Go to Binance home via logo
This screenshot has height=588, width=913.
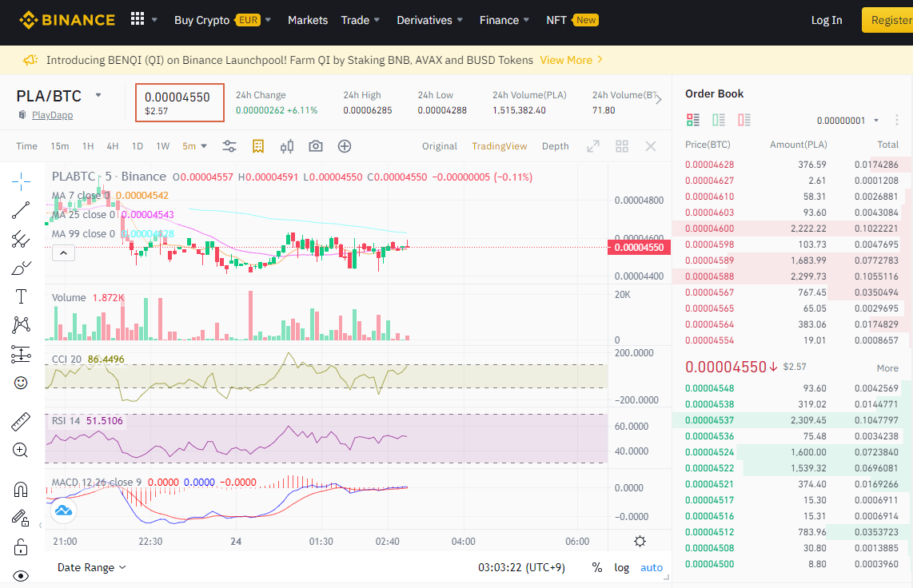coord(67,20)
